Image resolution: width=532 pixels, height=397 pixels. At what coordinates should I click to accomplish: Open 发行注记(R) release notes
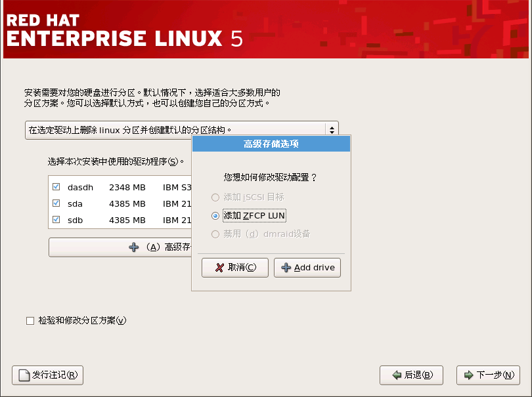pyautogui.click(x=47, y=375)
